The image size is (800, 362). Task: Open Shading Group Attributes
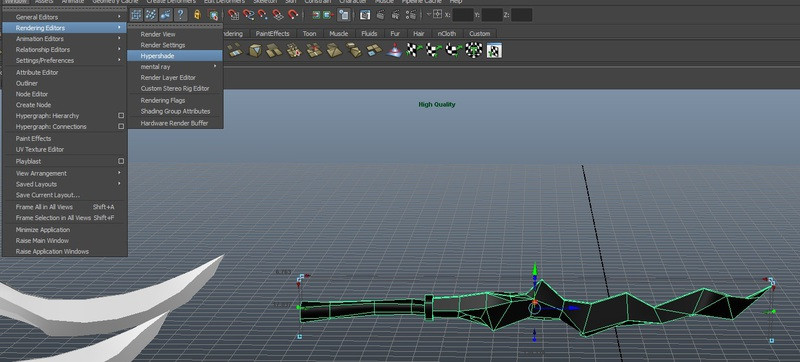click(x=175, y=111)
